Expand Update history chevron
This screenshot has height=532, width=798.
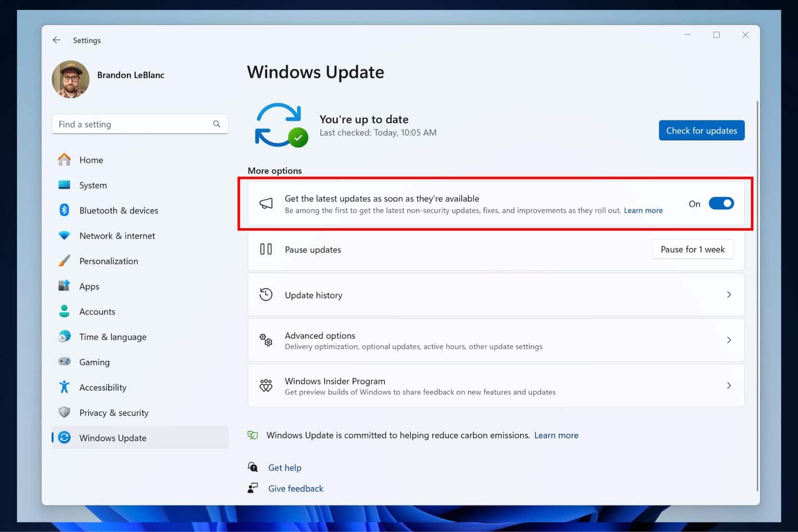click(729, 295)
